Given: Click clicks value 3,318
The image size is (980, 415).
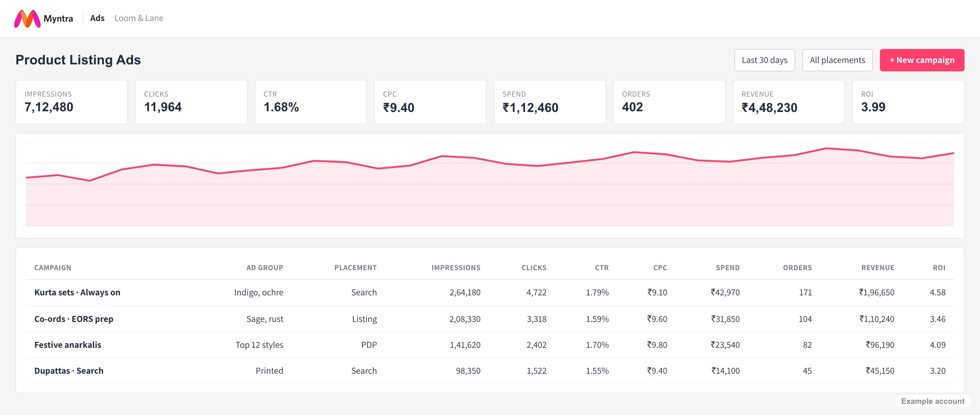Looking at the screenshot, I should coord(537,319).
